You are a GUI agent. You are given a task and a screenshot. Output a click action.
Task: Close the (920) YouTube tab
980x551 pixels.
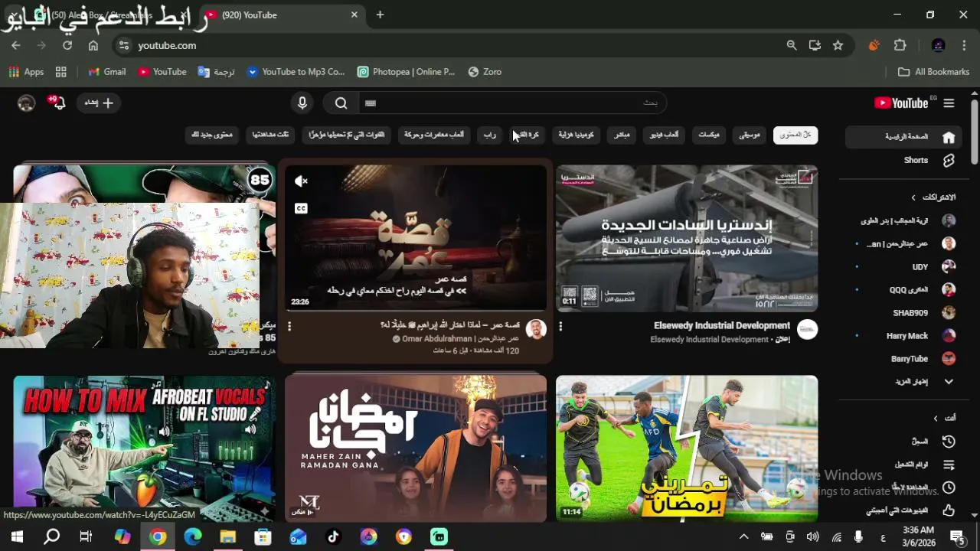(x=354, y=15)
